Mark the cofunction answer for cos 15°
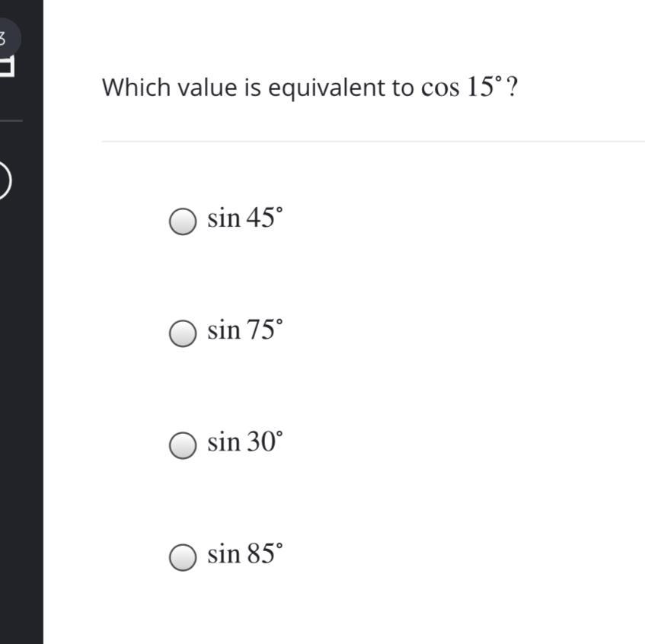Screen dimensions: 645x644 (x=182, y=333)
